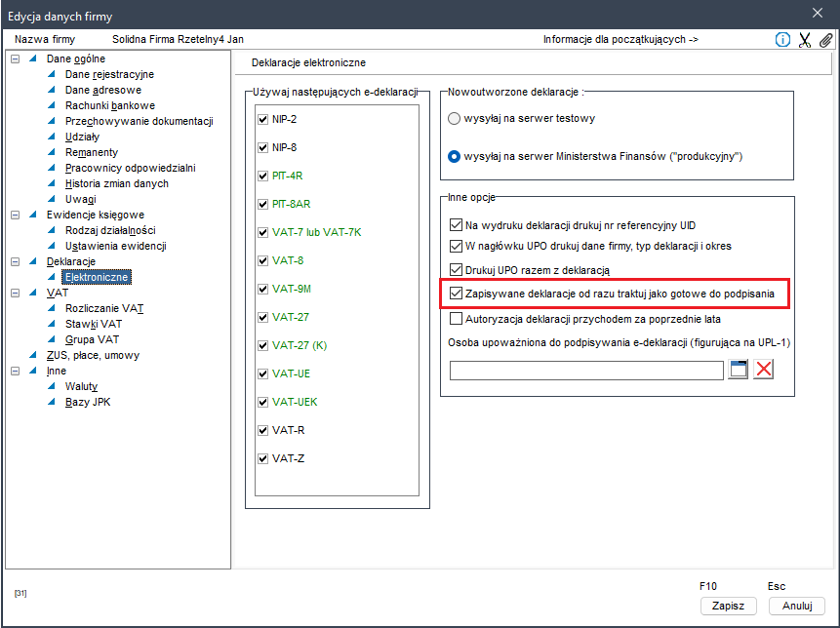Toggle the NIP-8 checkbox
This screenshot has width=840, height=628.
262,148
